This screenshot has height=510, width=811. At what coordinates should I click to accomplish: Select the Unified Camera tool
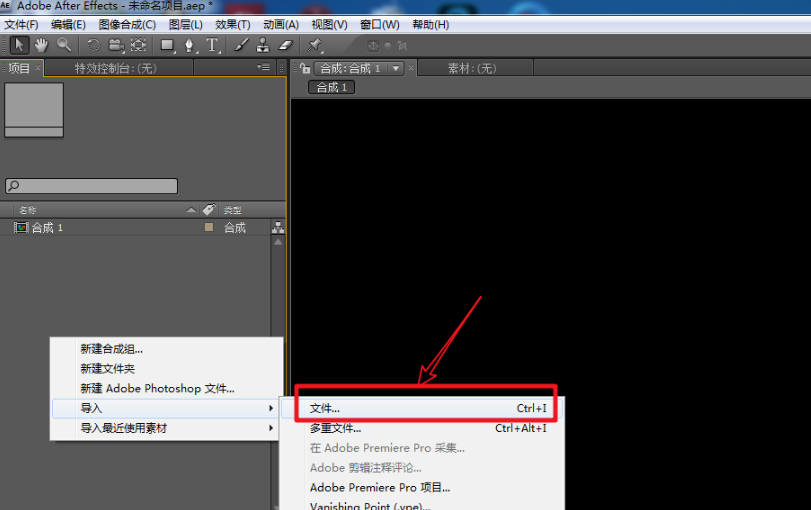click(116, 46)
